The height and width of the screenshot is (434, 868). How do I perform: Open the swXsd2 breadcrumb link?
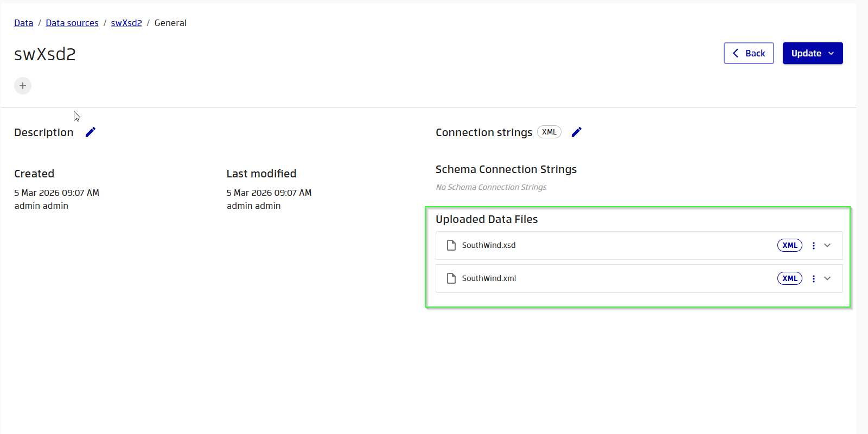[126, 23]
